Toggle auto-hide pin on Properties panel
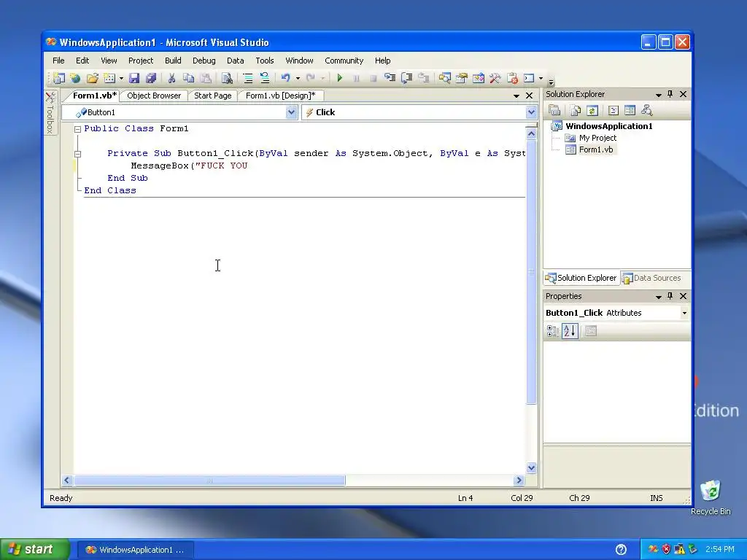This screenshot has width=747, height=560. pos(670,296)
